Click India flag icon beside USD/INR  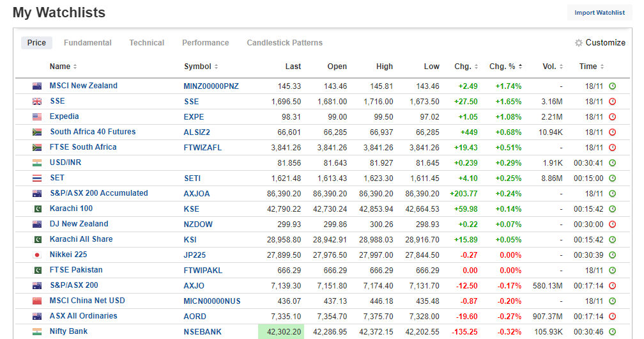[x=37, y=163]
